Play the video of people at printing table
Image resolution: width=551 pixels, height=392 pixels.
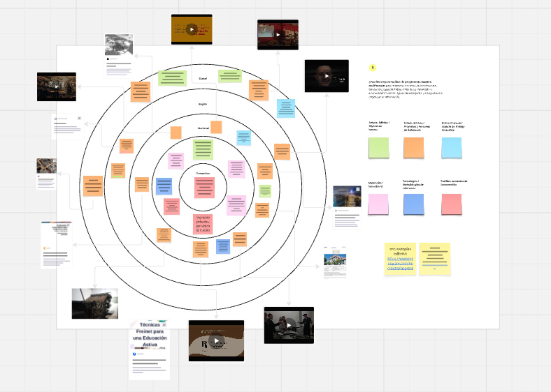pyautogui.click(x=289, y=325)
